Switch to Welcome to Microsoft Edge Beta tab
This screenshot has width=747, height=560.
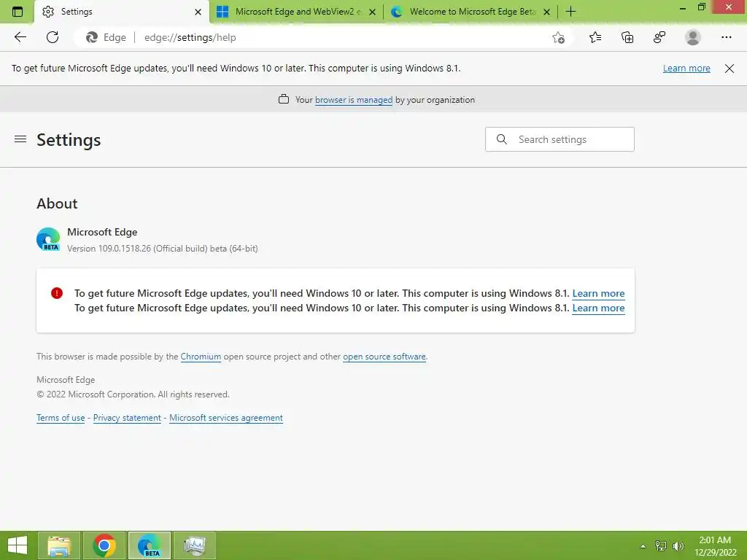click(472, 12)
